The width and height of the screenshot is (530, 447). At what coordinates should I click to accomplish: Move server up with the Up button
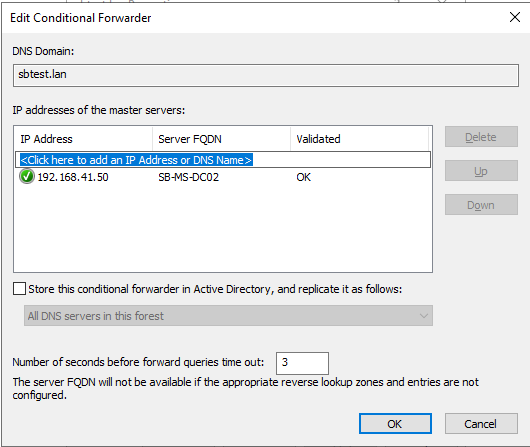tap(481, 171)
